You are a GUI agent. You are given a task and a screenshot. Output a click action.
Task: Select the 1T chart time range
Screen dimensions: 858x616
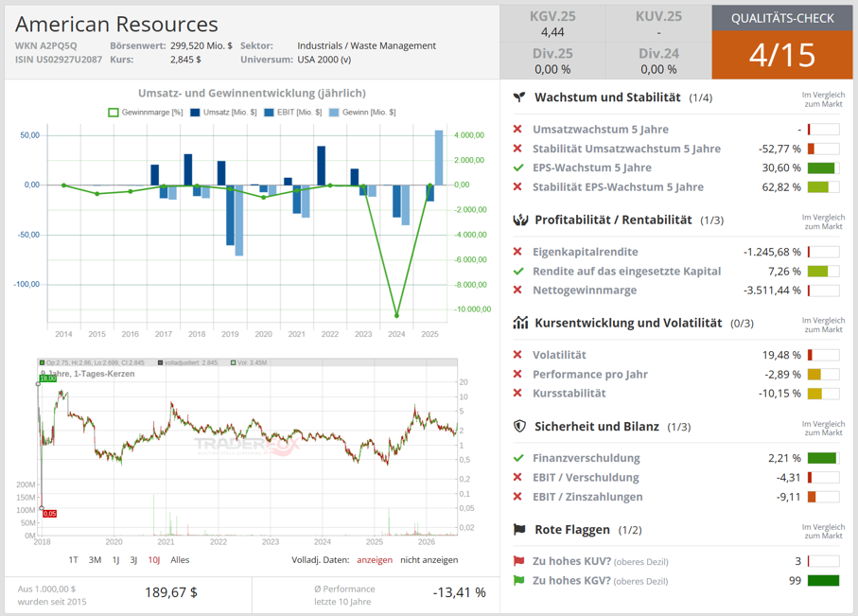pyautogui.click(x=74, y=559)
